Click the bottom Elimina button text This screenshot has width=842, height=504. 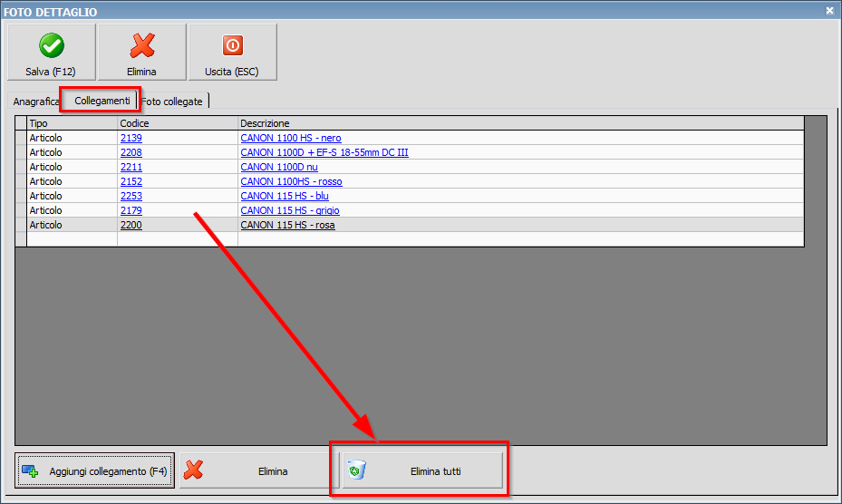273,471
